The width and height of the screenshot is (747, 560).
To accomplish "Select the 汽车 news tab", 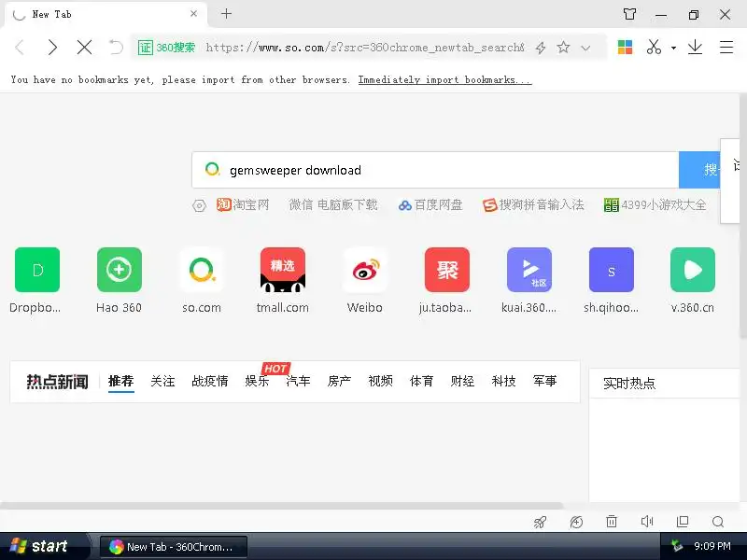I will click(298, 382).
